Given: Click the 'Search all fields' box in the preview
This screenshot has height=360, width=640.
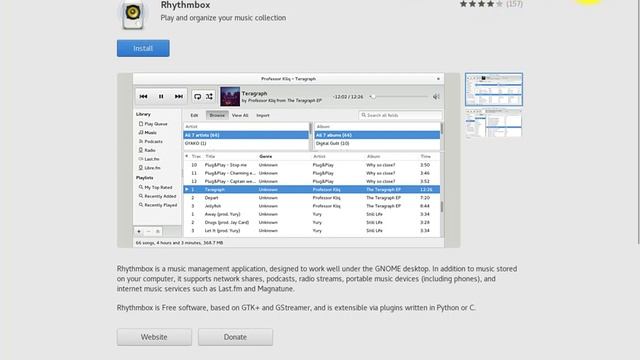Looking at the screenshot, I should tap(400, 115).
